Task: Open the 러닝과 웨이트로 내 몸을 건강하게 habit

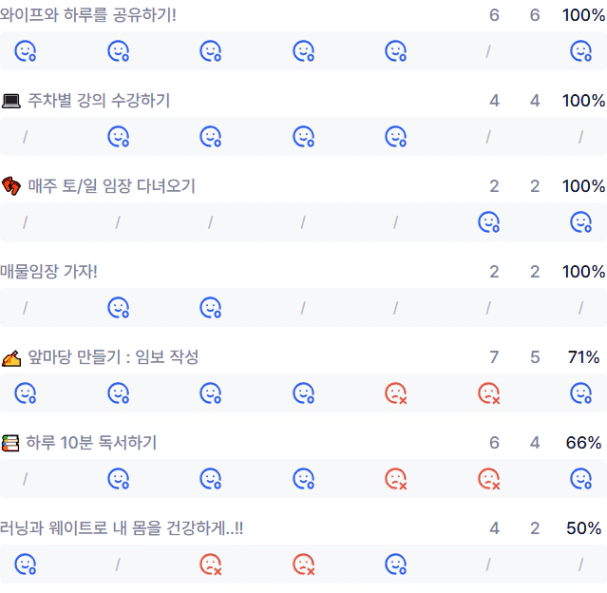Action: tap(121, 528)
